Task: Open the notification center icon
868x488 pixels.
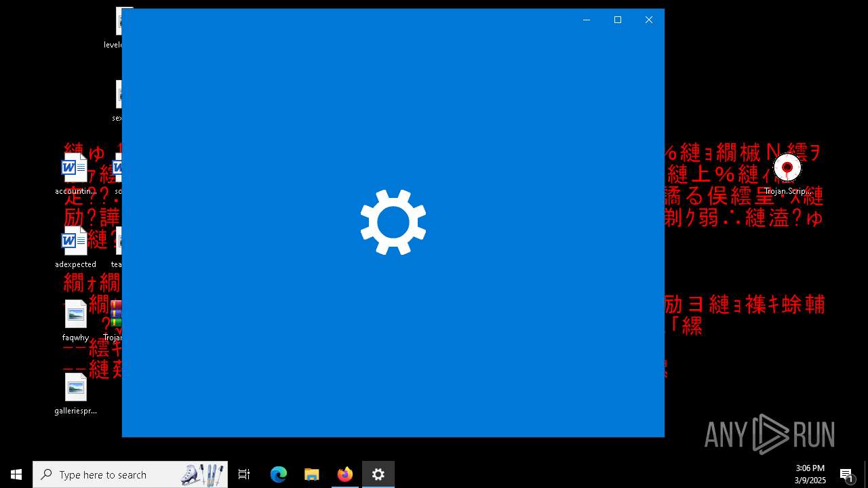Action: point(846,474)
